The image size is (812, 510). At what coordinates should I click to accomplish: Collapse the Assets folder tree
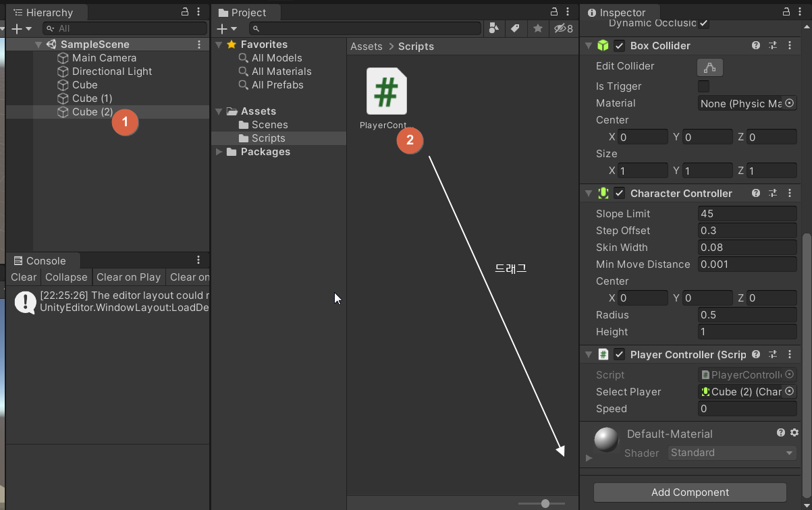[x=219, y=111]
